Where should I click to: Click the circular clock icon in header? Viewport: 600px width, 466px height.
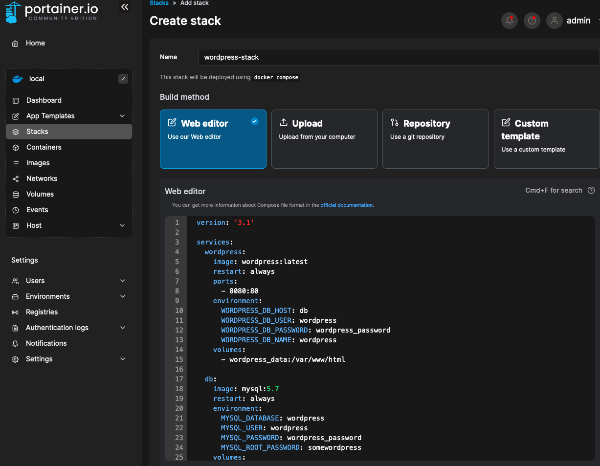[x=532, y=21]
